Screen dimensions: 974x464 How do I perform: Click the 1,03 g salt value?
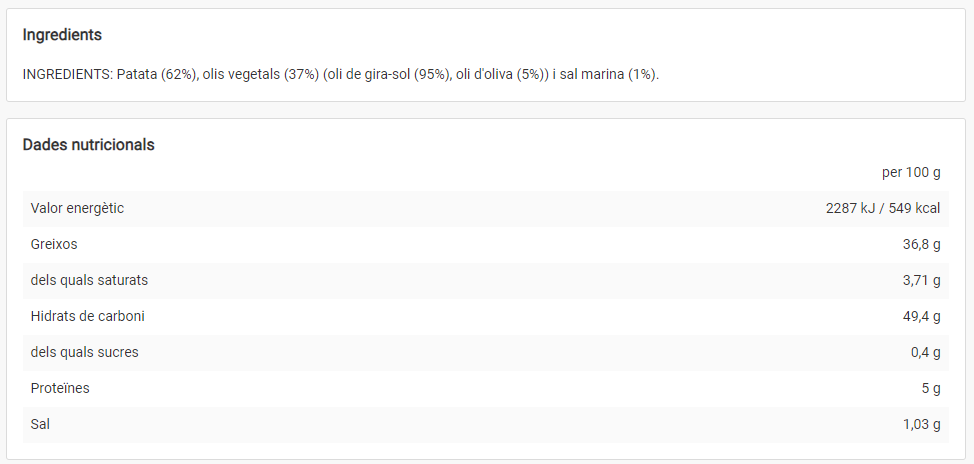921,424
